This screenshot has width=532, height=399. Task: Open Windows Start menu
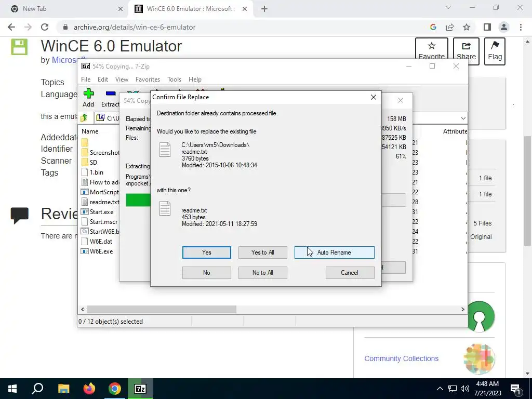[12, 389]
